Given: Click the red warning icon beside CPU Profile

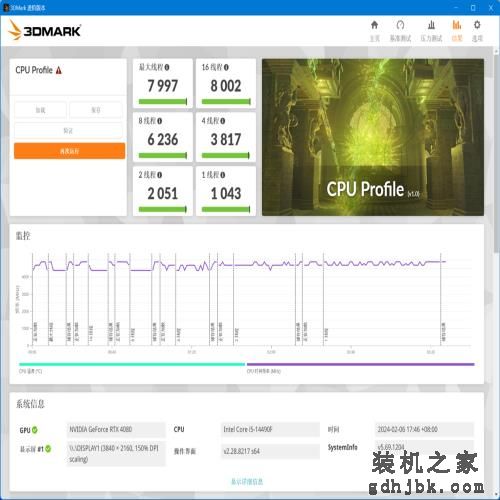Looking at the screenshot, I should tap(59, 70).
